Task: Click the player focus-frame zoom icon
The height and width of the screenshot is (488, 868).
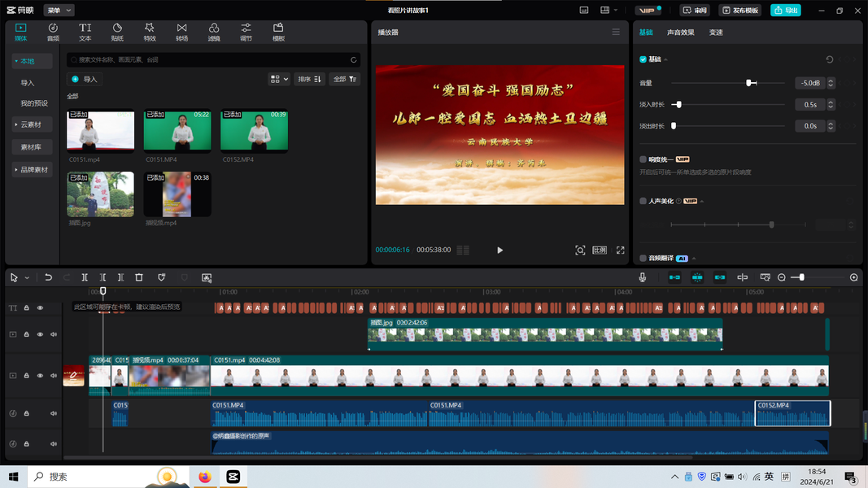Action: pyautogui.click(x=579, y=250)
